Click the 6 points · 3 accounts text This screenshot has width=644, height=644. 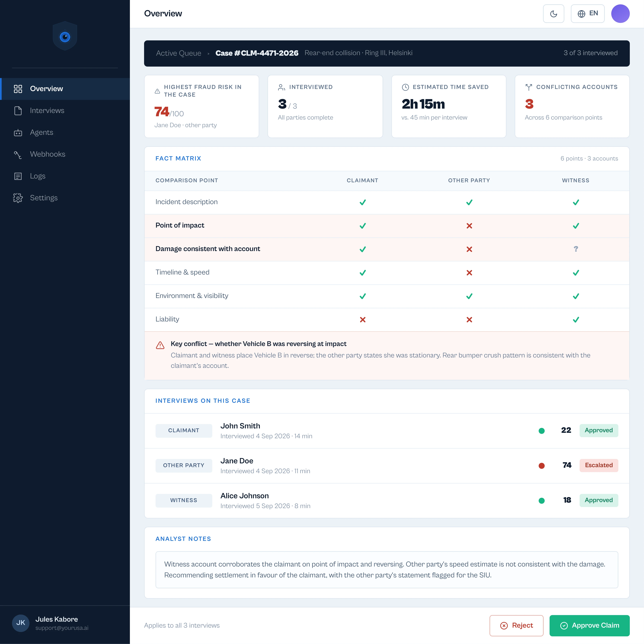[x=589, y=159]
